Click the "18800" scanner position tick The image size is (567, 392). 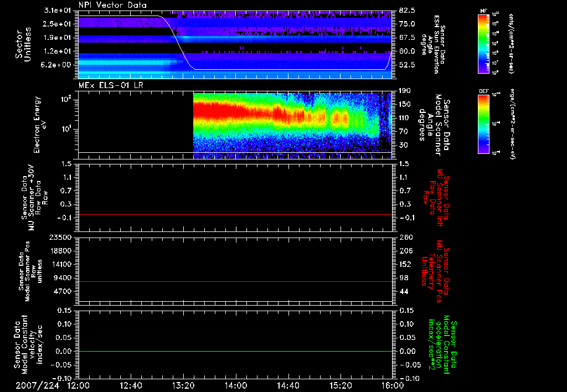61,251
